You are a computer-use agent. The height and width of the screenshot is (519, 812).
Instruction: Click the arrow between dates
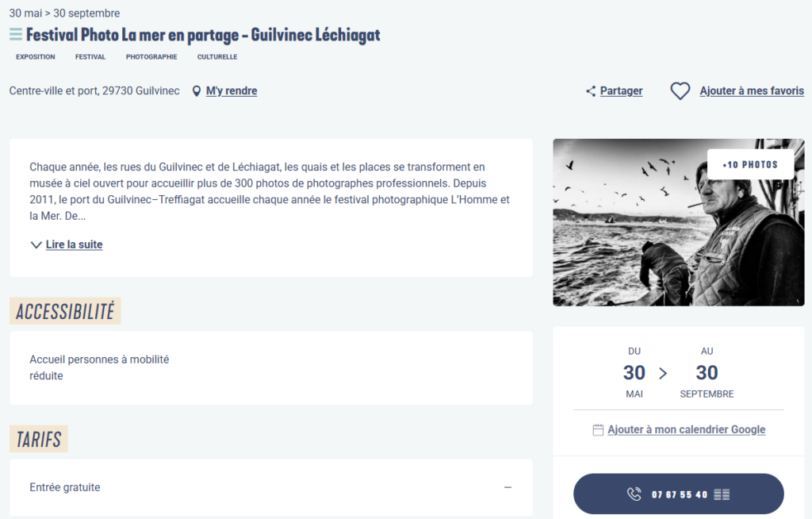[x=663, y=373]
